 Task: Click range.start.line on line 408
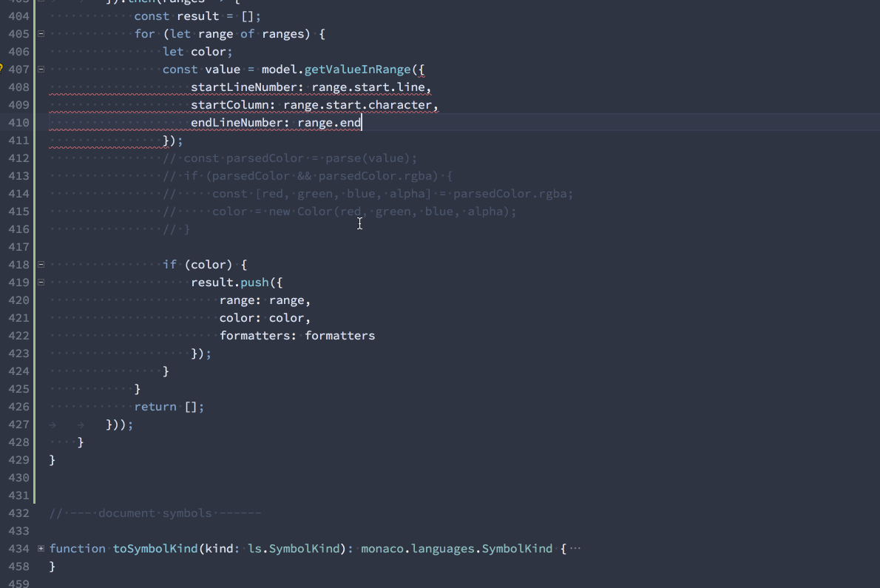tap(368, 87)
